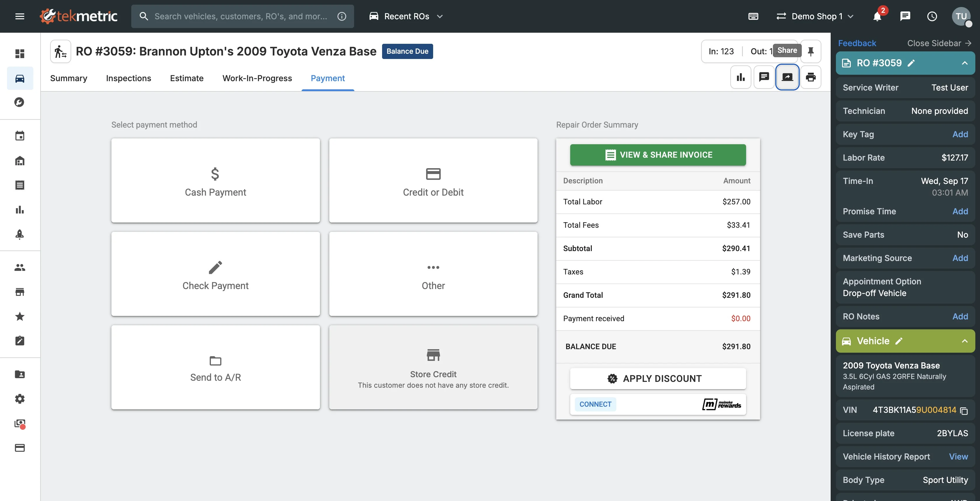This screenshot has width=980, height=501.
Task: Edit RO #3059 with the pencil icon
Action: (911, 63)
